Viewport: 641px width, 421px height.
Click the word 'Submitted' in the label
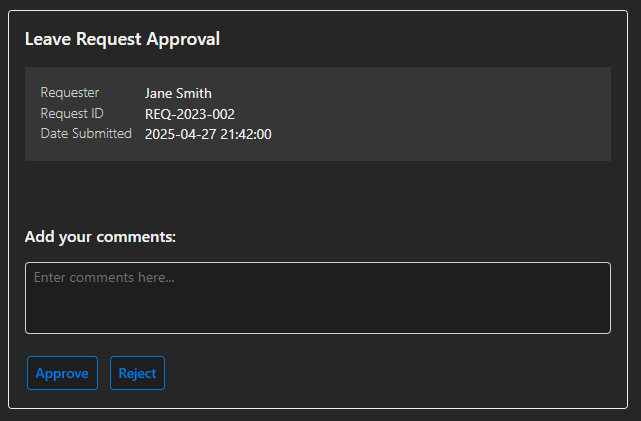(102, 134)
